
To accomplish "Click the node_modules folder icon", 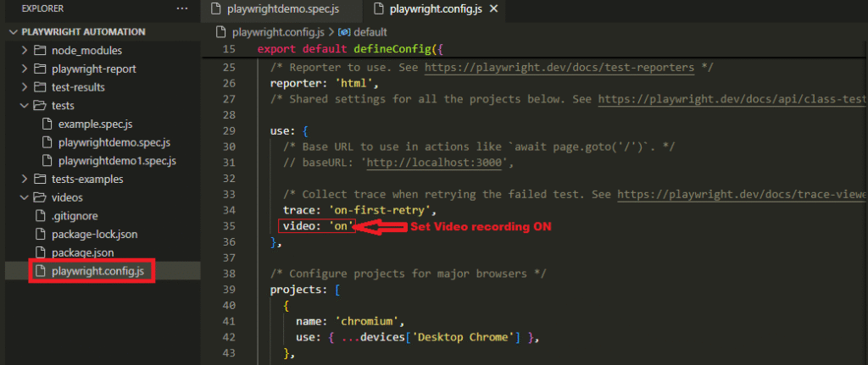I will 39,50.
